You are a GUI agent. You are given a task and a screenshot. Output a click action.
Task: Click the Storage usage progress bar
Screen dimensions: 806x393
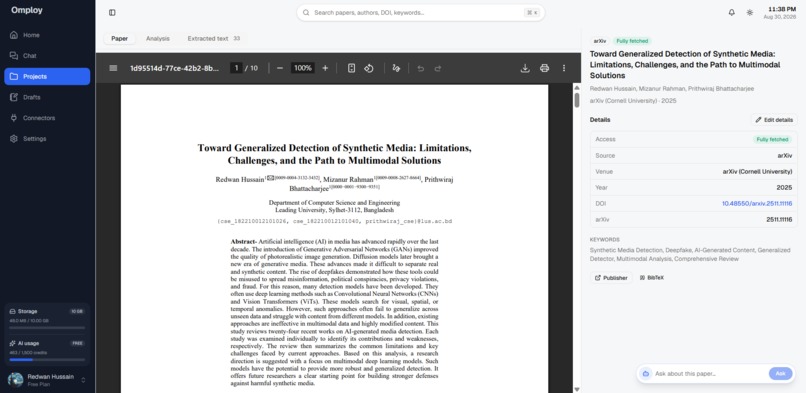47,328
